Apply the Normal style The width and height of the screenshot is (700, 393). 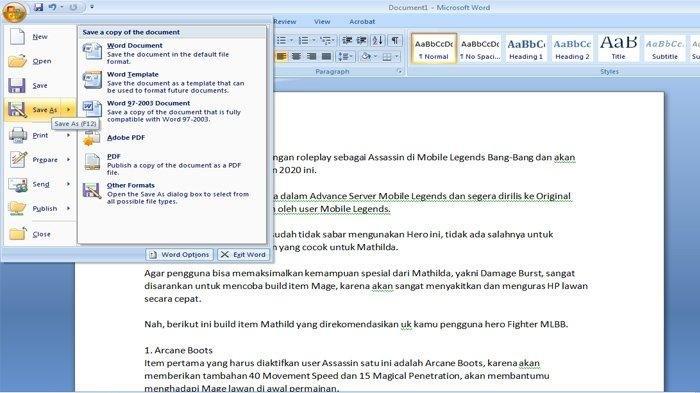(434, 48)
